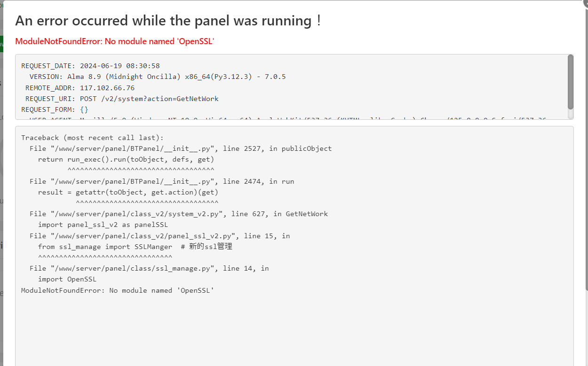
Task: Click the REQUEST_FORM line
Action: point(55,109)
